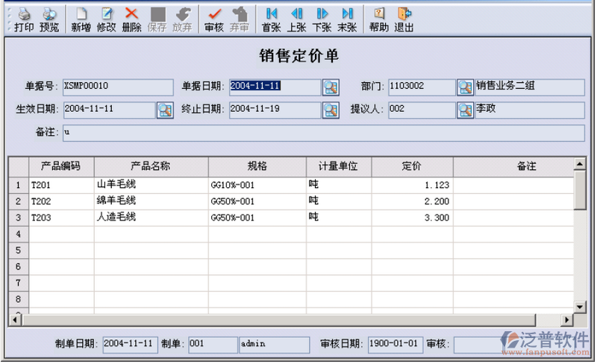Screen dimensions: 597x364
Task: Open date picker beside 单据日期 field
Action: 330,87
